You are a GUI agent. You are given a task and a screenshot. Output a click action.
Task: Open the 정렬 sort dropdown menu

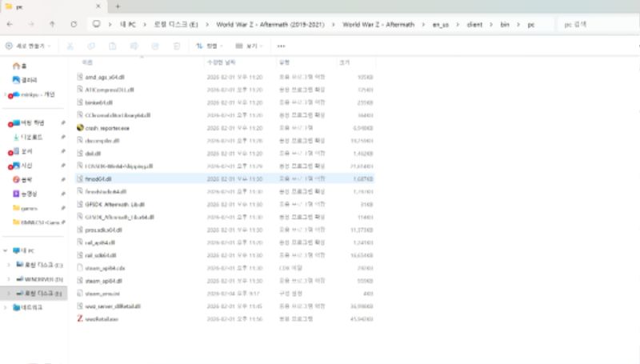pyautogui.click(x=210, y=46)
